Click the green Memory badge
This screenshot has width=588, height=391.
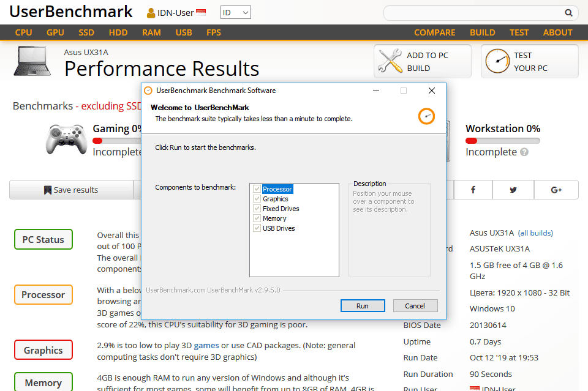point(43,382)
